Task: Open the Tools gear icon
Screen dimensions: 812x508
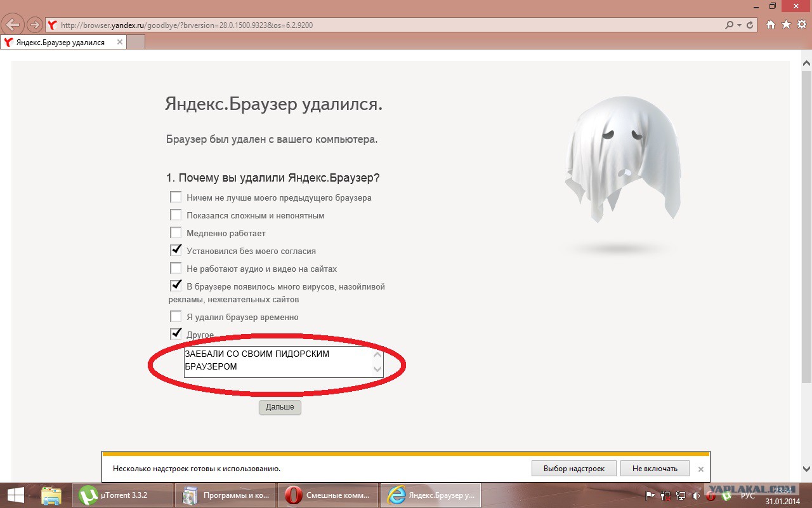Action: pyautogui.click(x=802, y=24)
